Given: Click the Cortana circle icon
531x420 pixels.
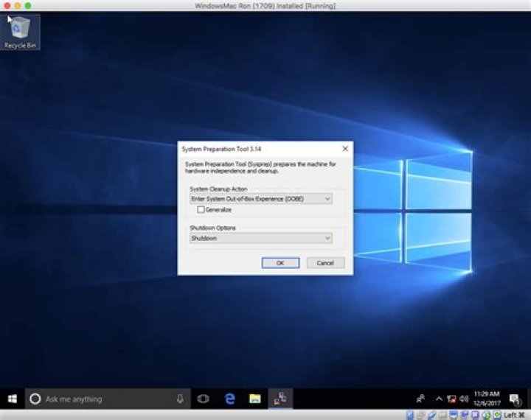Looking at the screenshot, I should [35, 399].
